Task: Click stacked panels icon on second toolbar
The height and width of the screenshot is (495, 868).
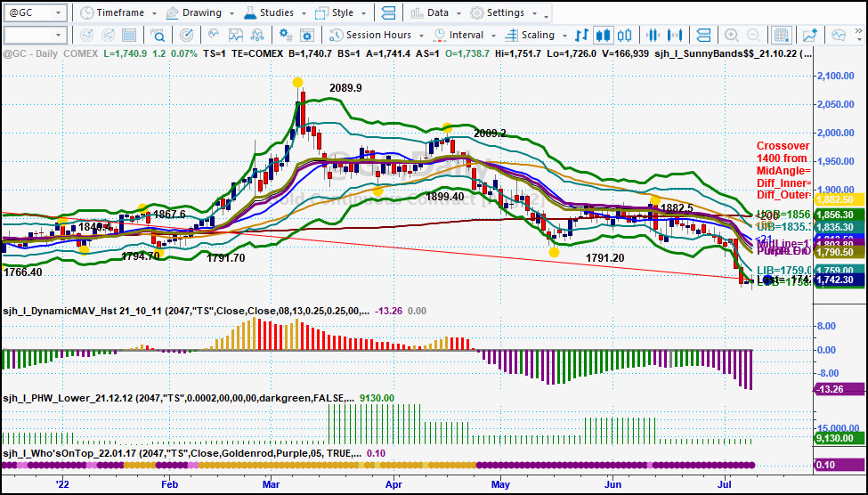Action: [703, 36]
